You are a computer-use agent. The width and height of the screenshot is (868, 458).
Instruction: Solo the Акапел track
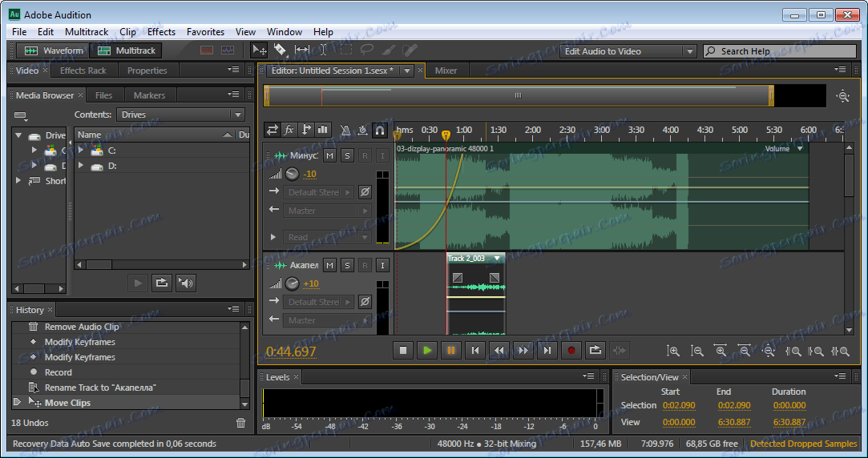(347, 265)
